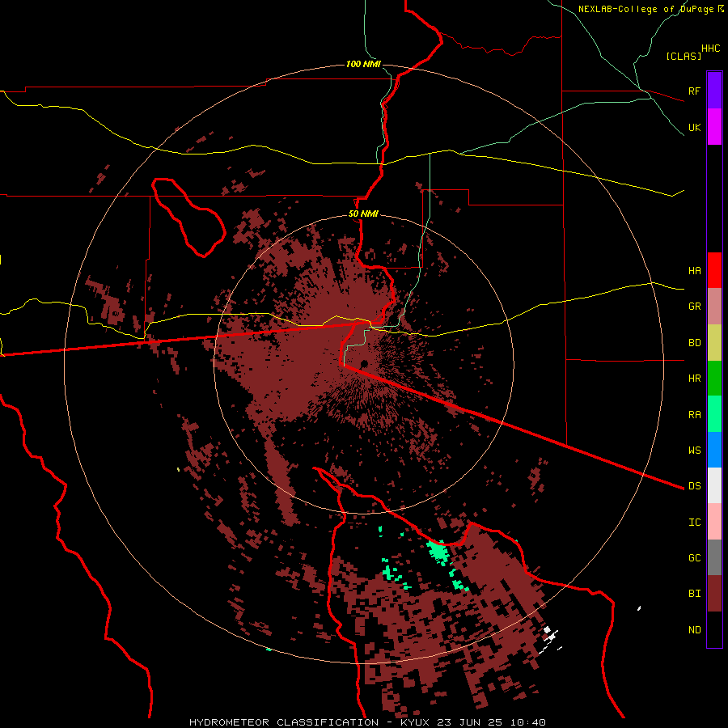Select the brown BI legend swatch
Viewport: 728px width, 728px height.
click(714, 594)
